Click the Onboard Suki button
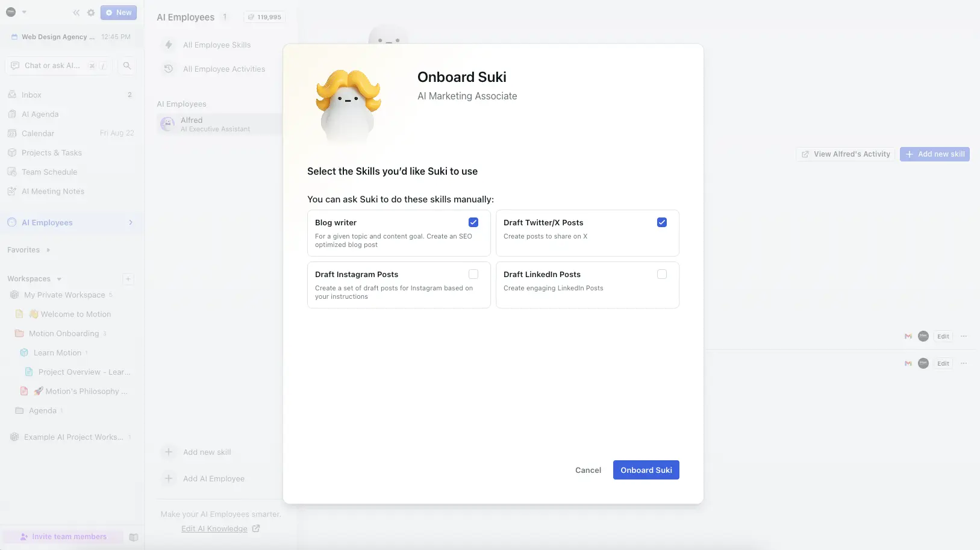This screenshot has width=980, height=550. point(646,470)
